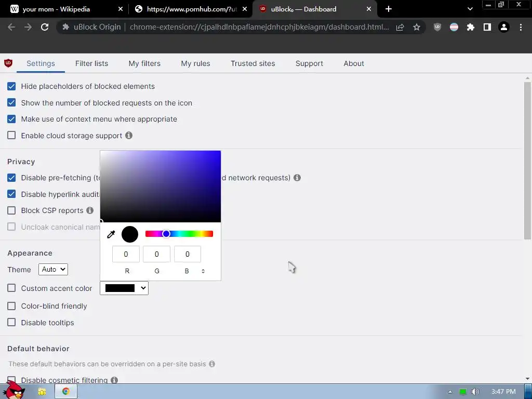Screen dimensions: 532x399
Task: Open the Theme Auto dropdown
Action: pos(53,270)
